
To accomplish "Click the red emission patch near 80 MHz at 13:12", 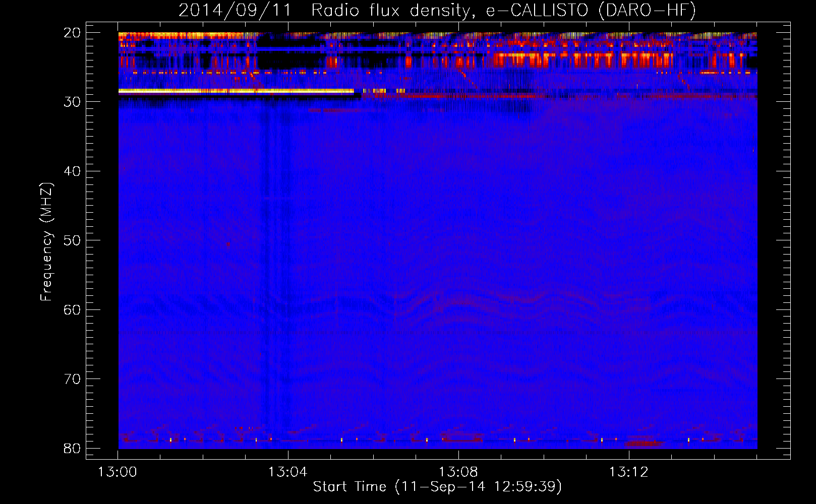I will [644, 444].
